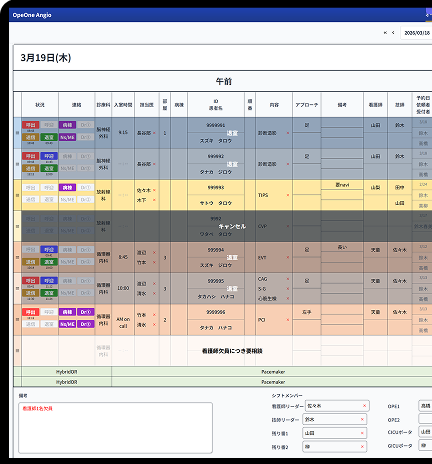
Task: Click the red x beside TIPS procedure
Action: (288, 195)
